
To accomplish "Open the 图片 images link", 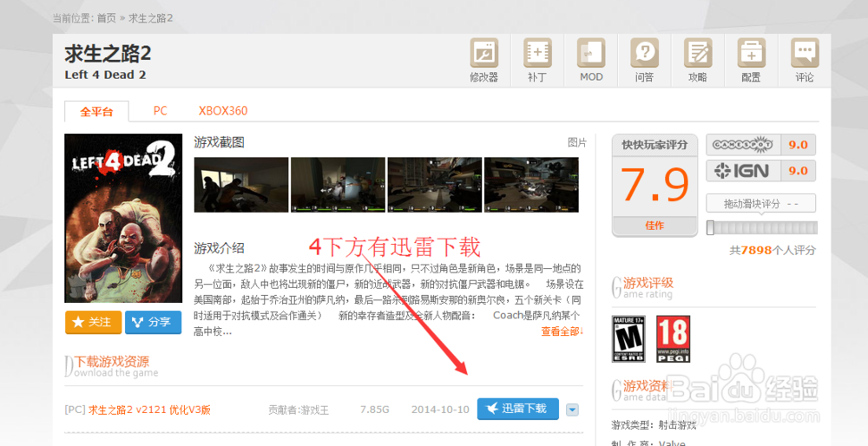I will tap(577, 142).
